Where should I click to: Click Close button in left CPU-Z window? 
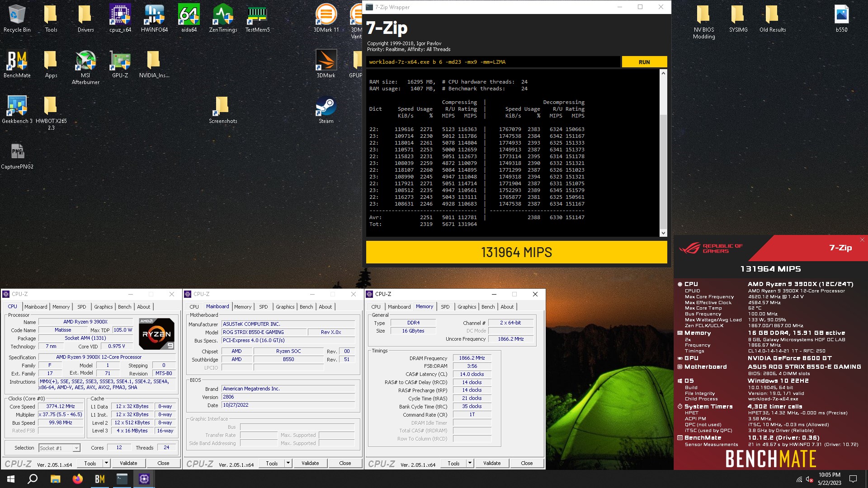[163, 463]
